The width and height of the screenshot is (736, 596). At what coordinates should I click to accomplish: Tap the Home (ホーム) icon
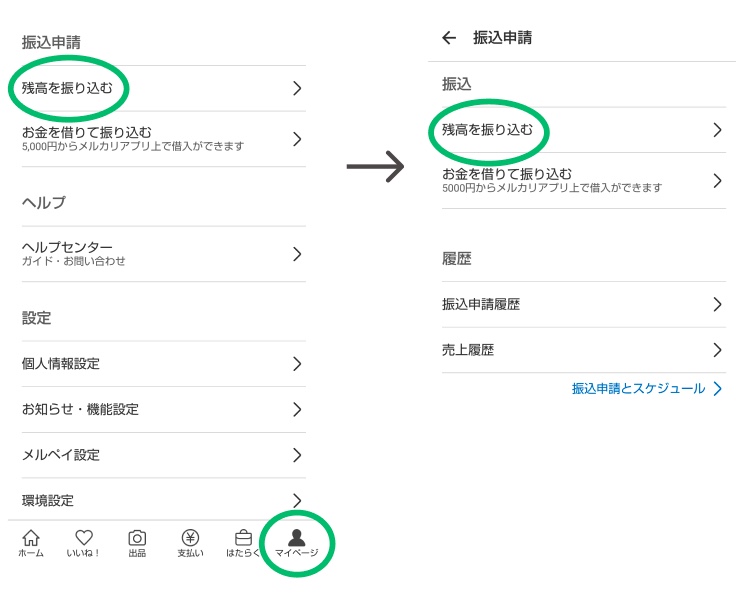pos(31,543)
